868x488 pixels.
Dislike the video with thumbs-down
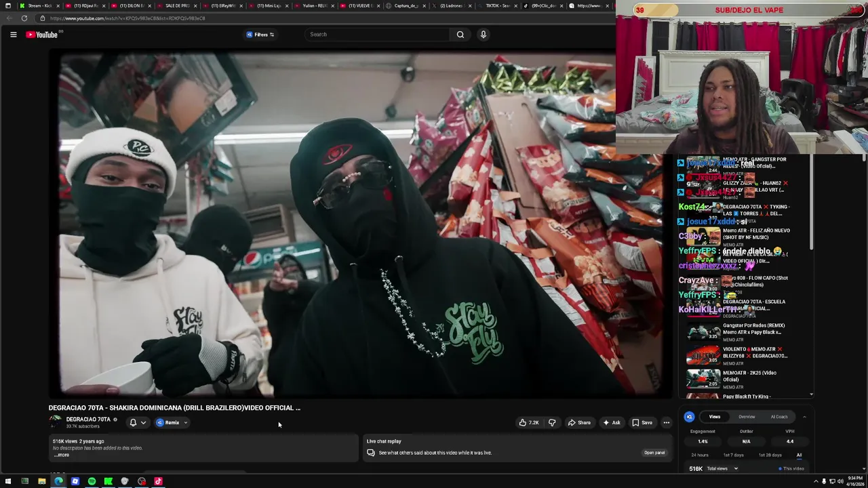pos(552,423)
